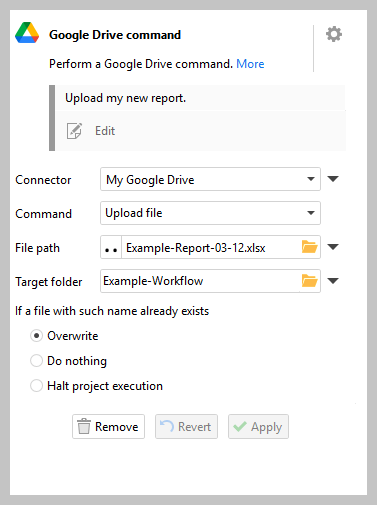Click the Connector label
The width and height of the screenshot is (377, 505).
[x=43, y=180]
